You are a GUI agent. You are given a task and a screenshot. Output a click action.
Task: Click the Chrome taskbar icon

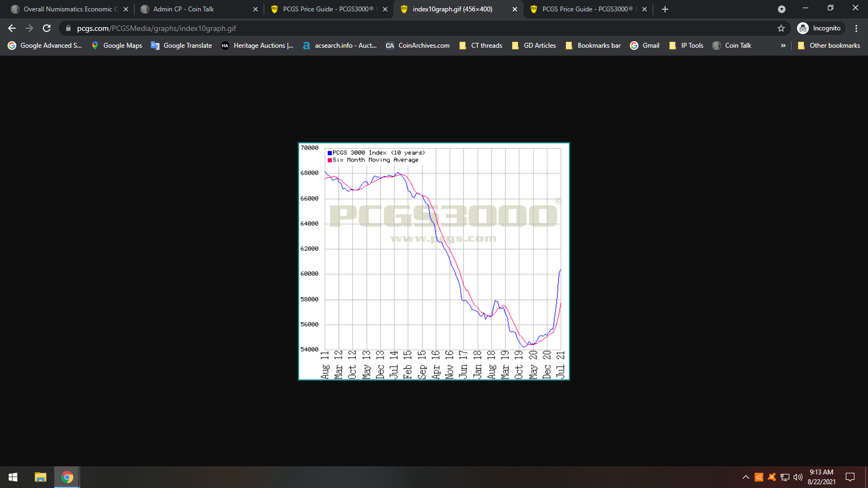pyautogui.click(x=67, y=477)
